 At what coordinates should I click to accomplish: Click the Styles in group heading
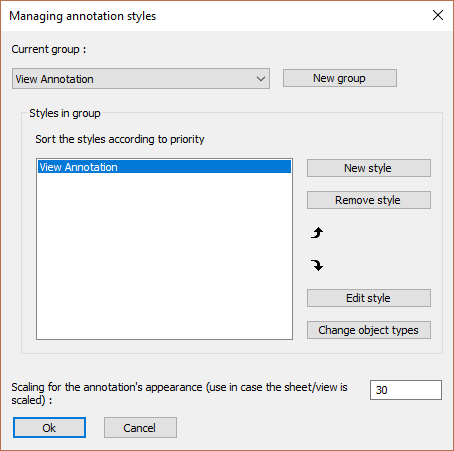click(x=65, y=113)
